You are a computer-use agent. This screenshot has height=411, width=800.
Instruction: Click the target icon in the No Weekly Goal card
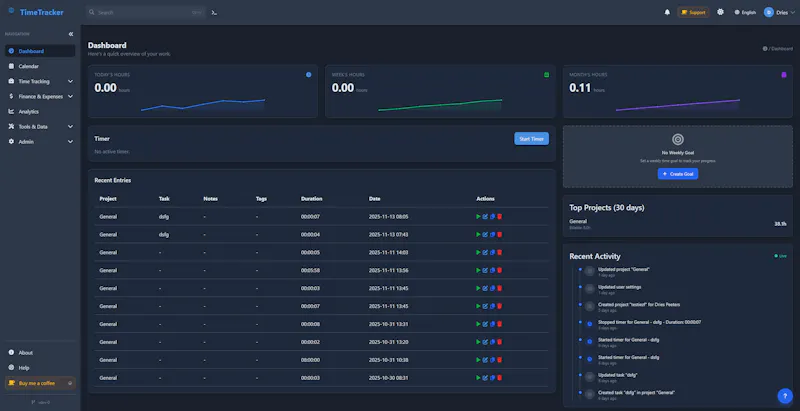678,139
